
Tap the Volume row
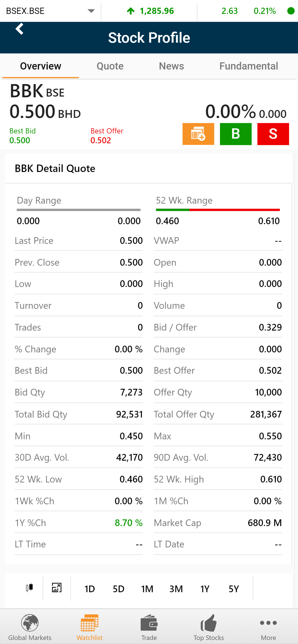click(218, 305)
